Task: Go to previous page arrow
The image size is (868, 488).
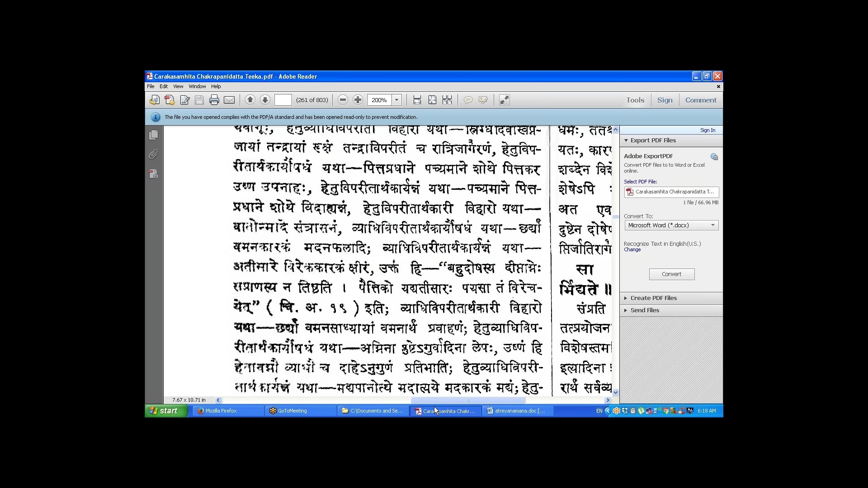Action: tap(250, 100)
